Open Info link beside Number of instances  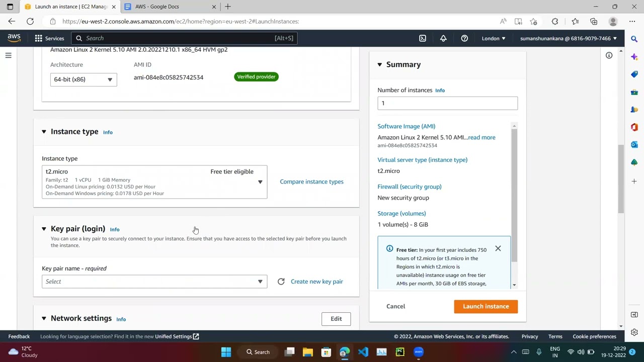[440, 90]
